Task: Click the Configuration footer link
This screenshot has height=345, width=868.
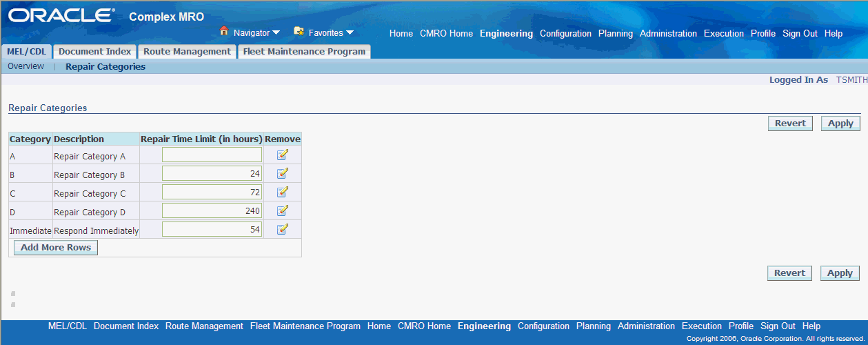Action: coord(543,326)
